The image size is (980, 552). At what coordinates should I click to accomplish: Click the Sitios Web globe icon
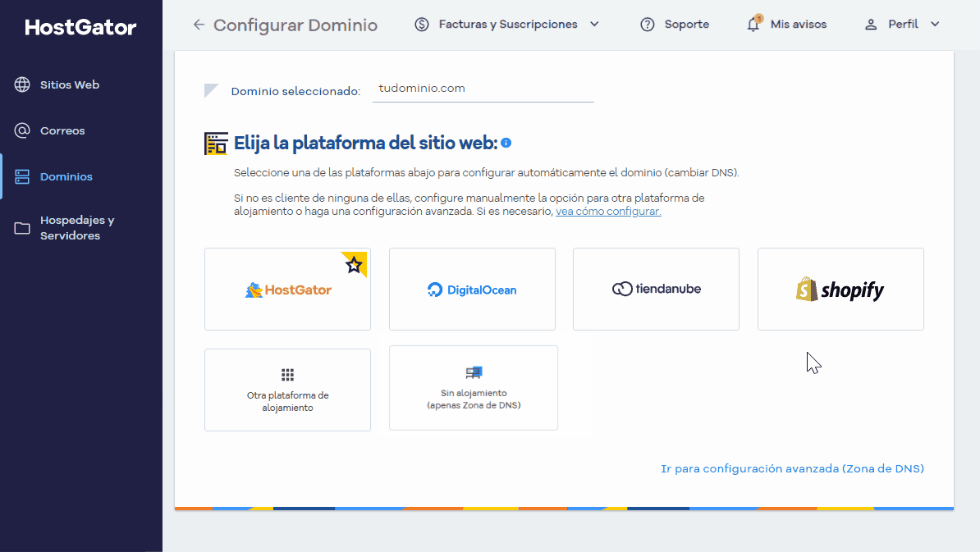tap(22, 85)
